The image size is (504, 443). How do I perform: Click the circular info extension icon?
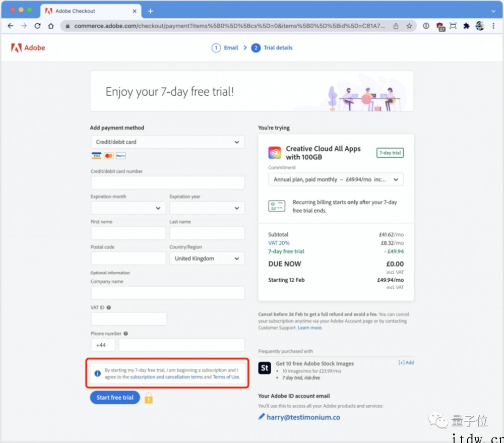426,26
